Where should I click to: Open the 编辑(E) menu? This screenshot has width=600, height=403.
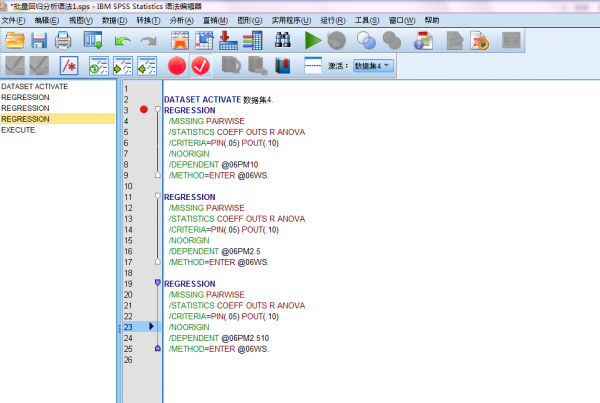click(x=47, y=20)
